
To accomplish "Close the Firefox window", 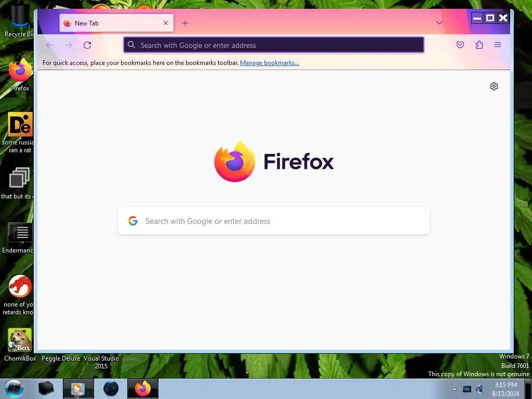I will [503, 18].
